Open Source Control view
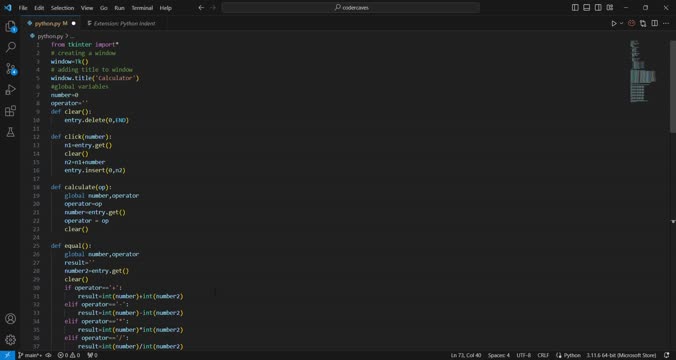Image resolution: width=676 pixels, height=360 pixels. point(10,69)
